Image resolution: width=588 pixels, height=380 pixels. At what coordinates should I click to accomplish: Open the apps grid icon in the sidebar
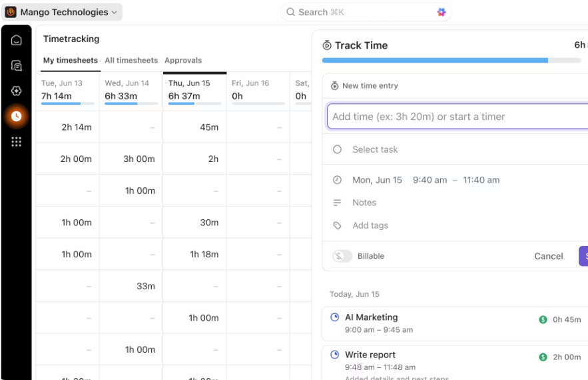[16, 142]
